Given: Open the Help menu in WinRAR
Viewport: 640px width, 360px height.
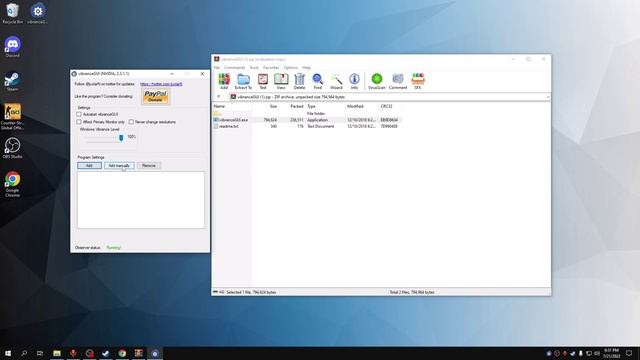Looking at the screenshot, I should [306, 67].
